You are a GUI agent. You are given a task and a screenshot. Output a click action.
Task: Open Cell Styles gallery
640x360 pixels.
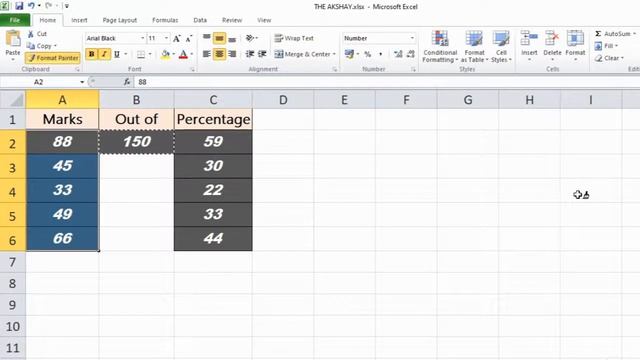(x=501, y=47)
